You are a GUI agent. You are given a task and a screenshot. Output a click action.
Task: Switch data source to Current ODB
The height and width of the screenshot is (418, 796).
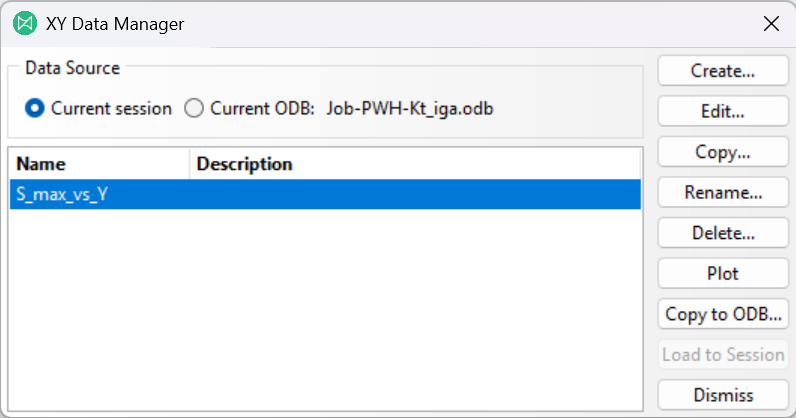194,108
